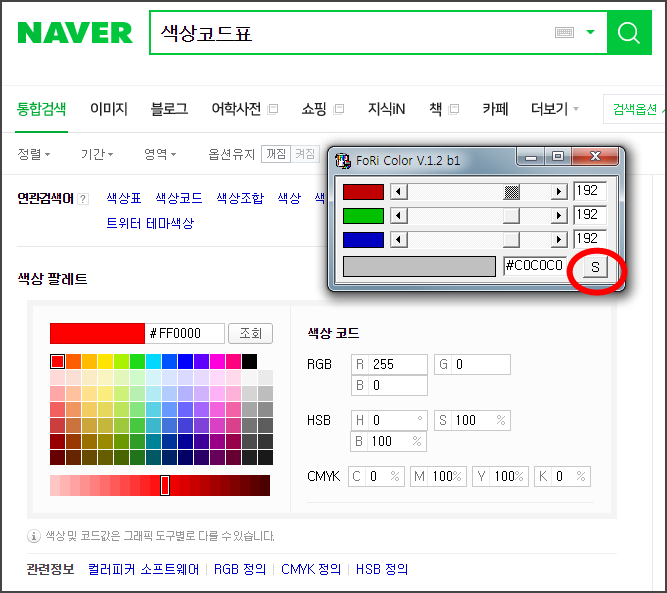Click the HSB H value field
The image size is (667, 593).
(389, 421)
